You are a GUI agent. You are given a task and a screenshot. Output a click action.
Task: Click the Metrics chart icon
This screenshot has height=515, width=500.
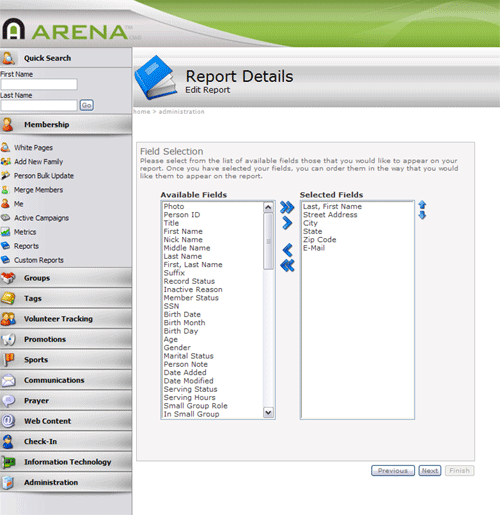coord(5,232)
